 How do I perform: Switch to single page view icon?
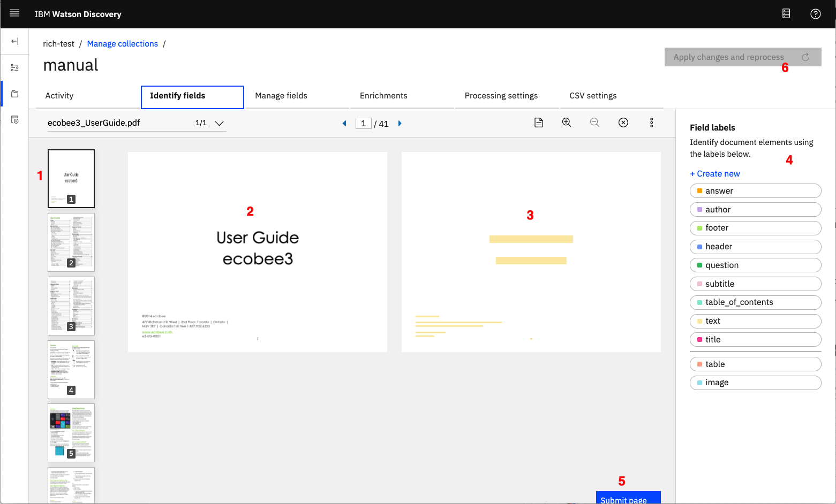tap(539, 123)
